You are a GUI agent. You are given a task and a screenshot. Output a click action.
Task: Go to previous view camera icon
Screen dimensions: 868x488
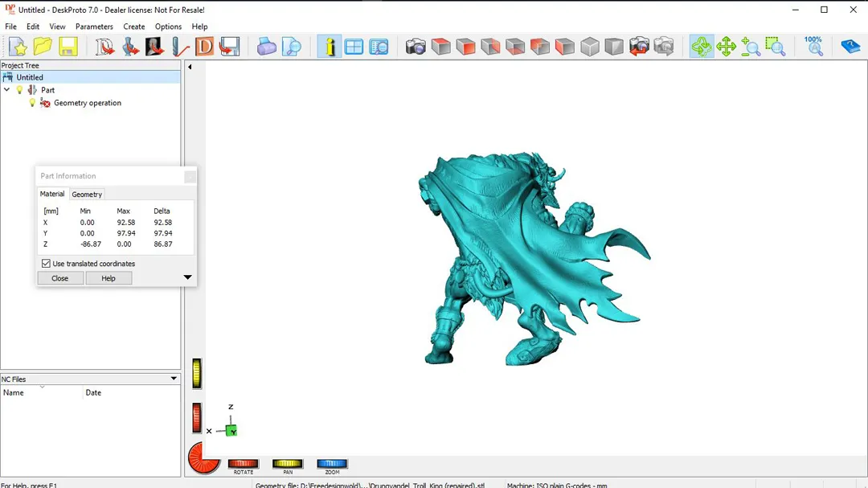pos(639,47)
